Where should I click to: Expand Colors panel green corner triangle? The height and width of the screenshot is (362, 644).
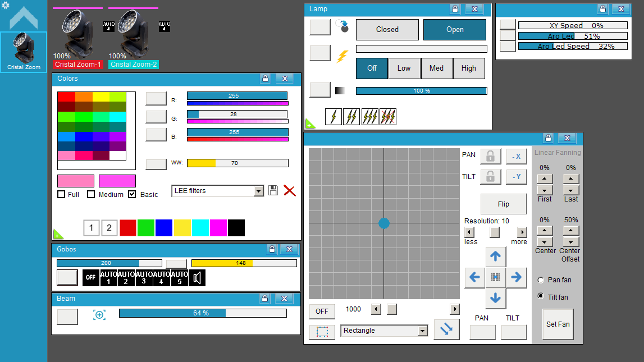tap(58, 235)
